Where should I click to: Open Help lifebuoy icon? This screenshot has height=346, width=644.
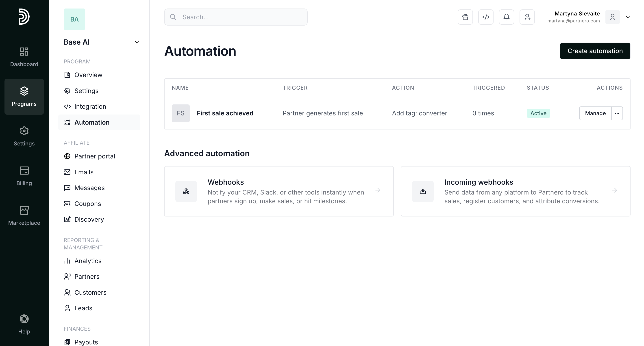point(24,324)
